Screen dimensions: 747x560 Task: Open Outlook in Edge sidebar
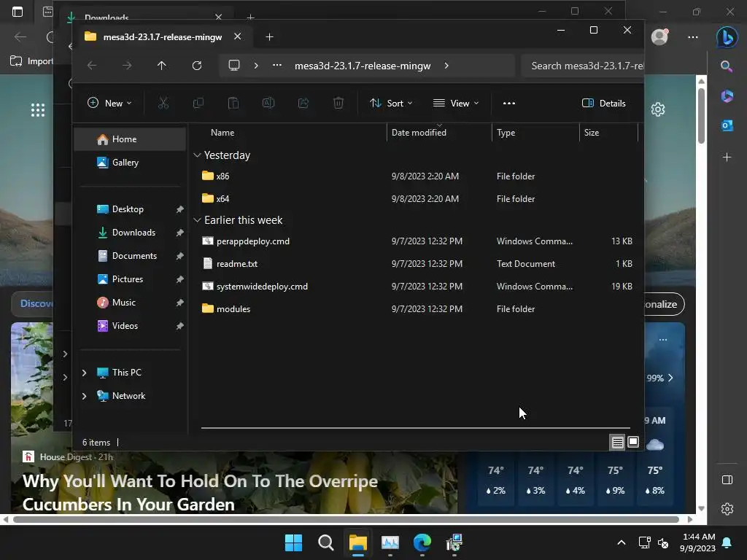pos(727,125)
